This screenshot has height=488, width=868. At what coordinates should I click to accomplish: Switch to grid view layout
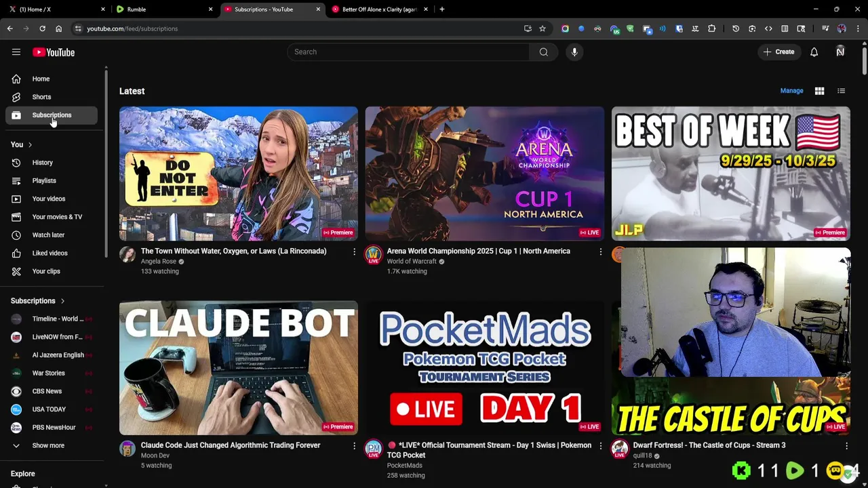[x=819, y=91]
